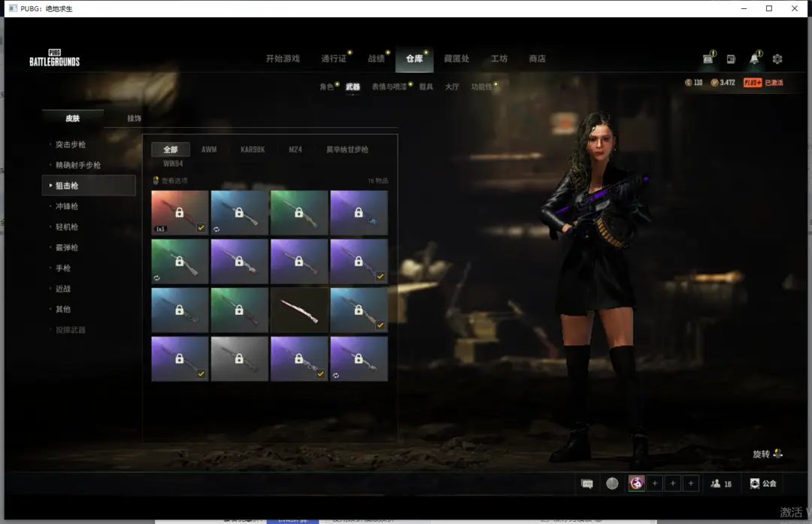This screenshot has width=812, height=524.
Task: Select the 皮肤 skins tab
Action: pyautogui.click(x=72, y=118)
